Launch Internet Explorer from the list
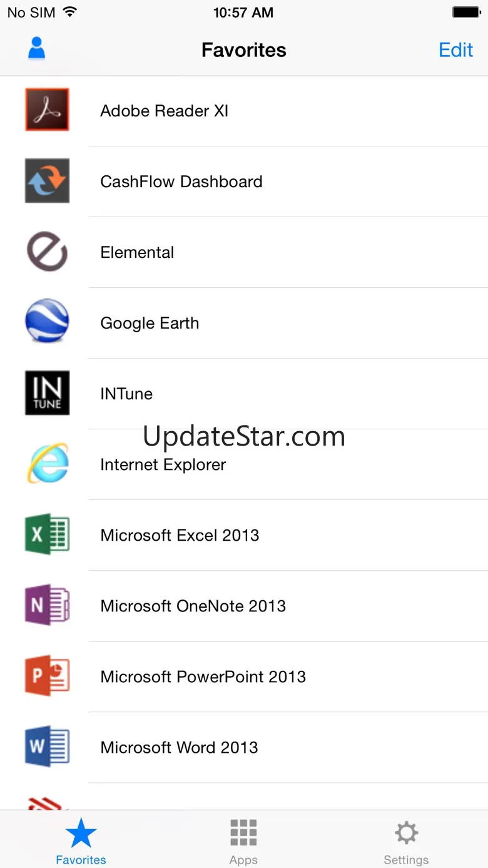This screenshot has height=868, width=488. click(244, 464)
